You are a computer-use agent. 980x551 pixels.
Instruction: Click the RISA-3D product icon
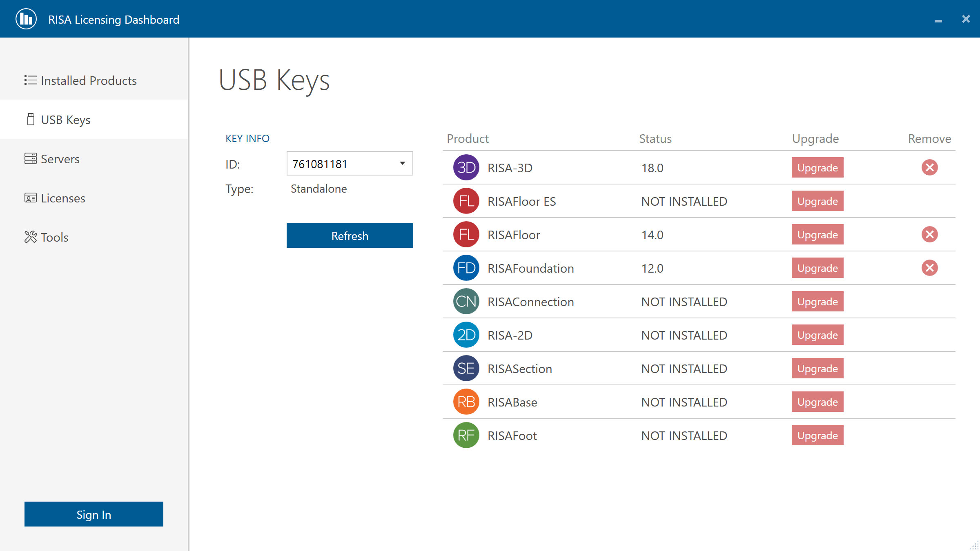coord(465,167)
